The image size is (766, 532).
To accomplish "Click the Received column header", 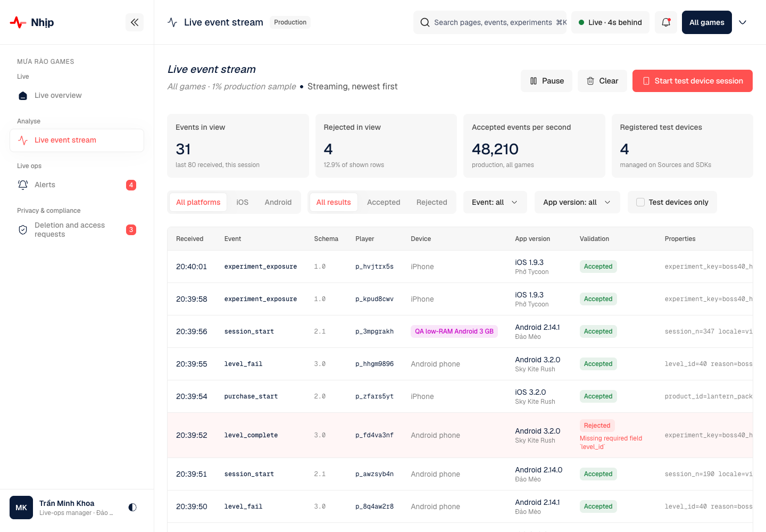I will pos(190,239).
